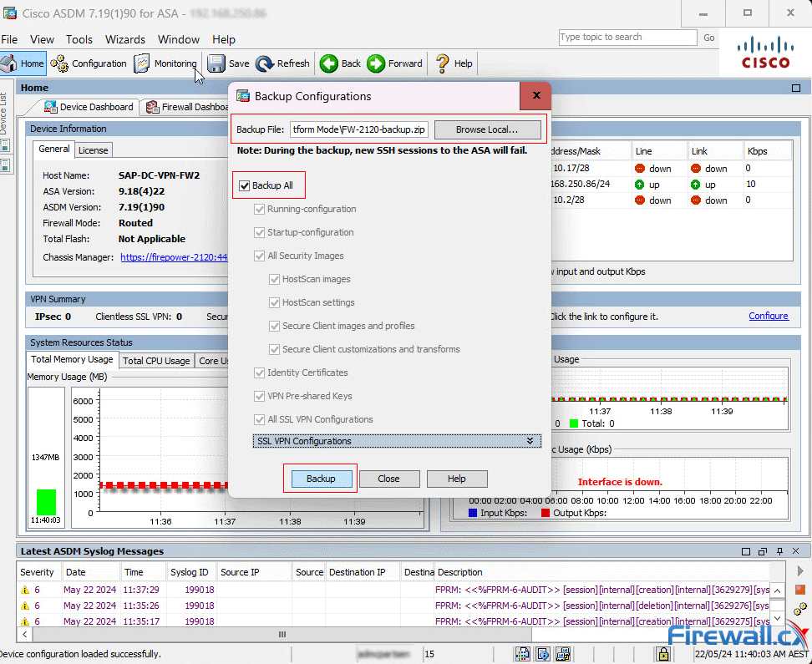Switch to Total CPU Usage tab
This screenshot has height=664, width=812.
tap(156, 361)
